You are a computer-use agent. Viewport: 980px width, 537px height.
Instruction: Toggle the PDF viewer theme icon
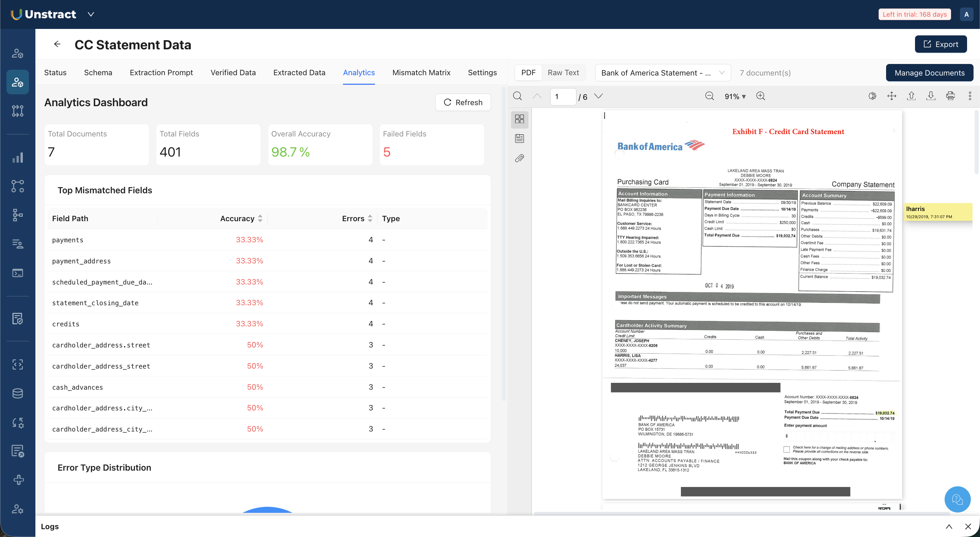click(872, 96)
